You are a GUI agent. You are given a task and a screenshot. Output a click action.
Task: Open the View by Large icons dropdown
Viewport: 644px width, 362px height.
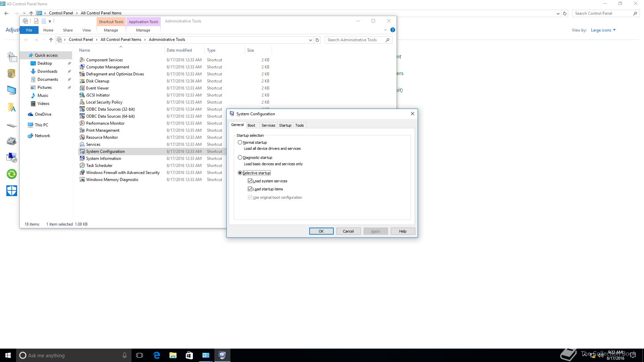pyautogui.click(x=603, y=30)
